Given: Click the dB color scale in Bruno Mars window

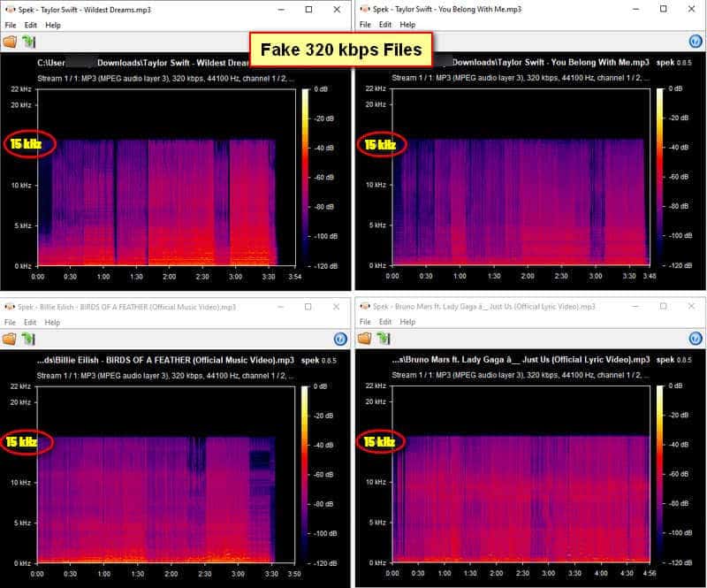Looking at the screenshot, I should click(660, 474).
